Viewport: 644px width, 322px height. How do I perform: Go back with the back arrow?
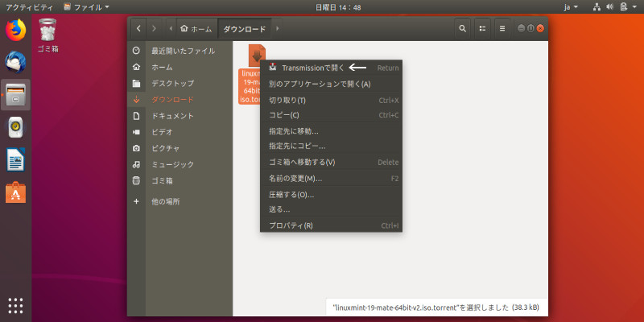(x=138, y=28)
